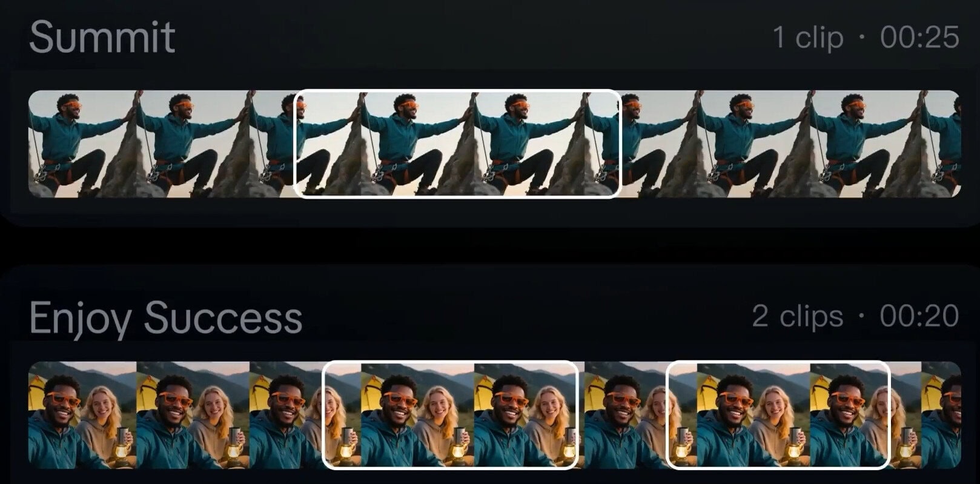This screenshot has height=484, width=980.
Task: Select first frame of Summit filmstrip
Action: pyautogui.click(x=82, y=144)
